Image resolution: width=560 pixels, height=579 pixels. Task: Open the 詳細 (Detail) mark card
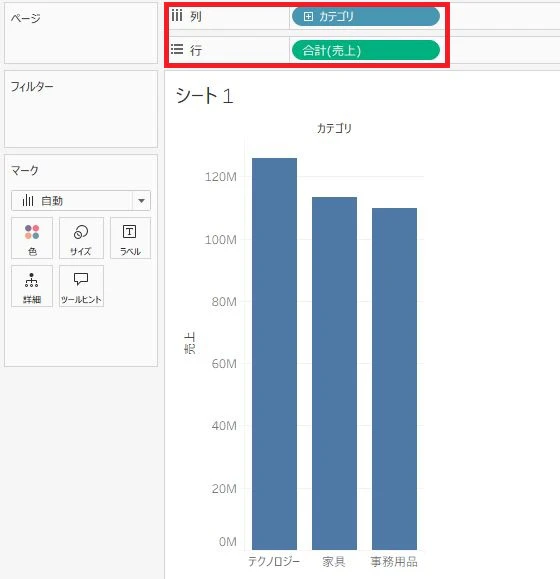(32, 286)
